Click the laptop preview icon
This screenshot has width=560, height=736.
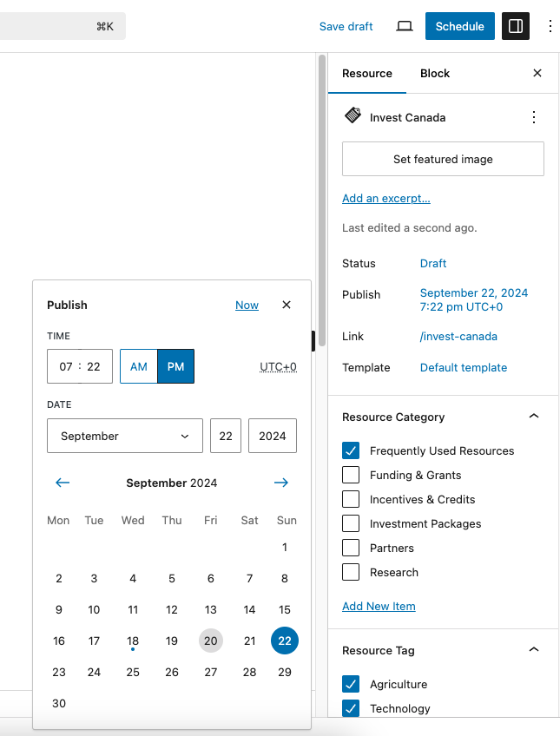tap(404, 26)
